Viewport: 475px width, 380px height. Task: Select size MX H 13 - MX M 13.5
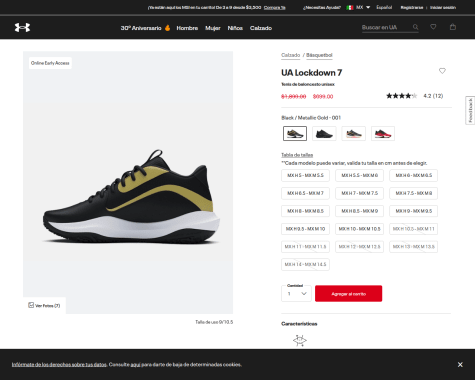413,247
